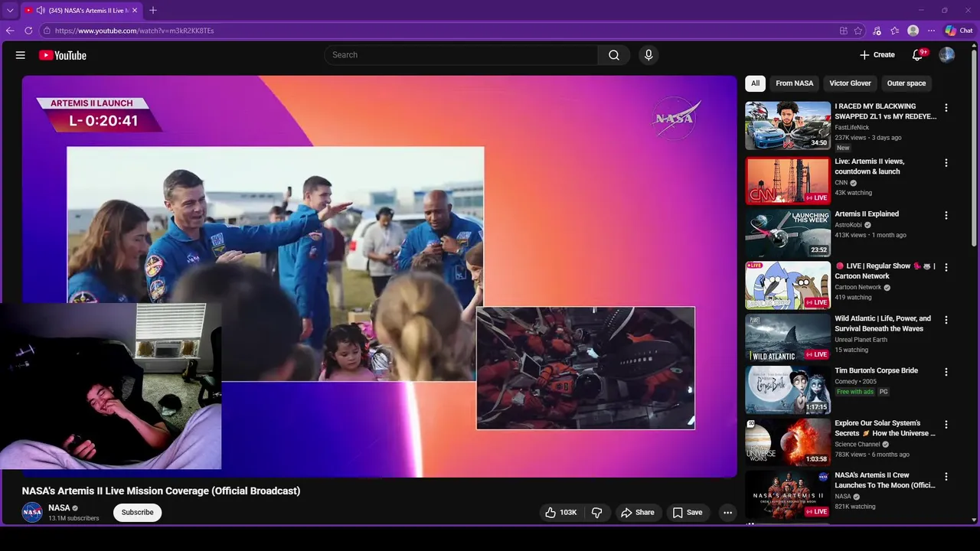Open the CNN Artemis II live thumbnail
This screenshot has width=980, height=551.
pos(788,181)
